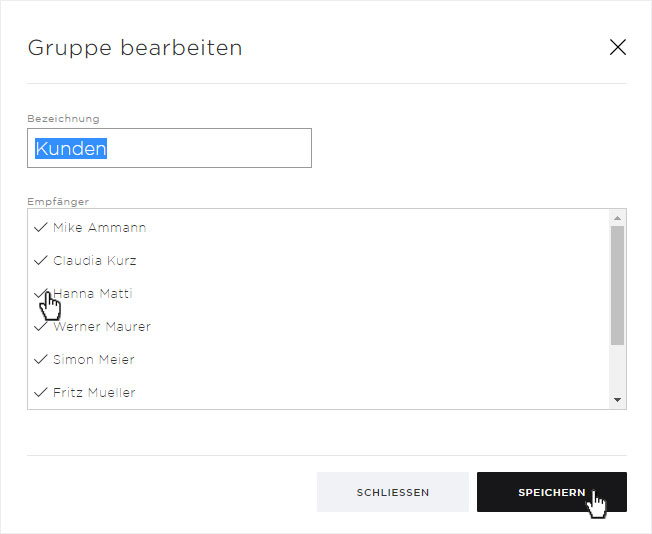Select the Fritz Mueller recipient name

[94, 393]
